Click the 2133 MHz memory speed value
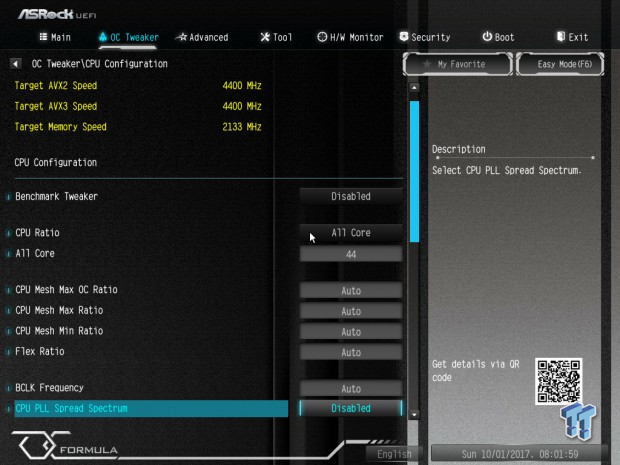Image resolution: width=620 pixels, height=465 pixels. pyautogui.click(x=242, y=127)
